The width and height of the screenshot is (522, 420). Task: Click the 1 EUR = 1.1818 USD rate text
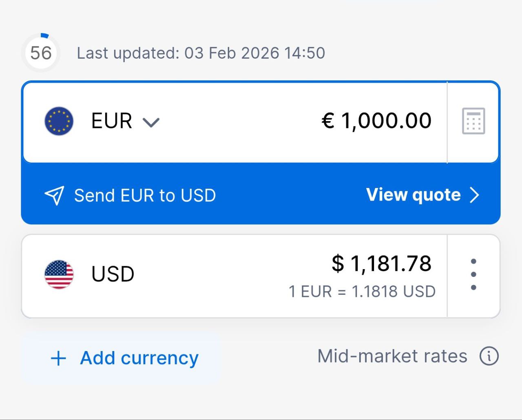click(362, 292)
